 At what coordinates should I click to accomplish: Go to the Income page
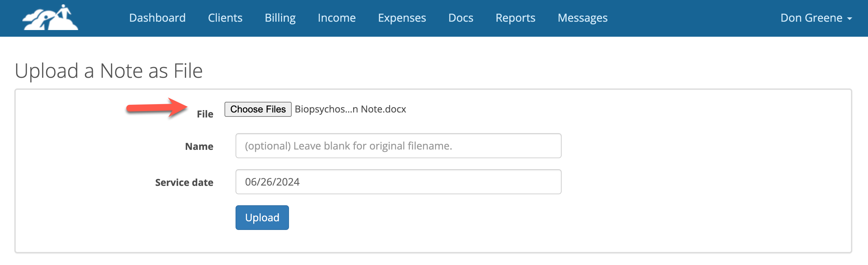click(336, 18)
